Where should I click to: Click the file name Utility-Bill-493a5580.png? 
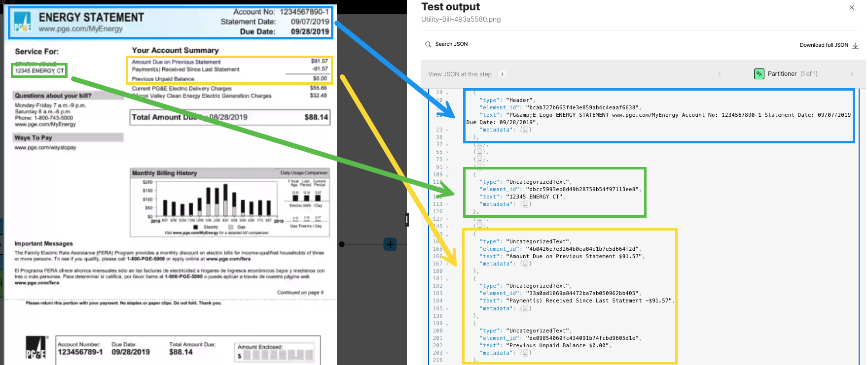461,19
